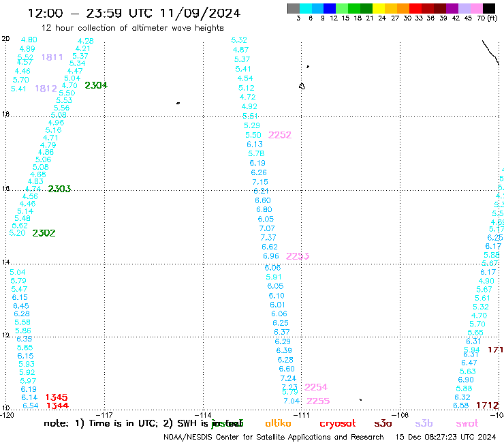This screenshot has width=504, height=443.
Task: Select the wave height reading '7.37'
Action: (x=268, y=238)
